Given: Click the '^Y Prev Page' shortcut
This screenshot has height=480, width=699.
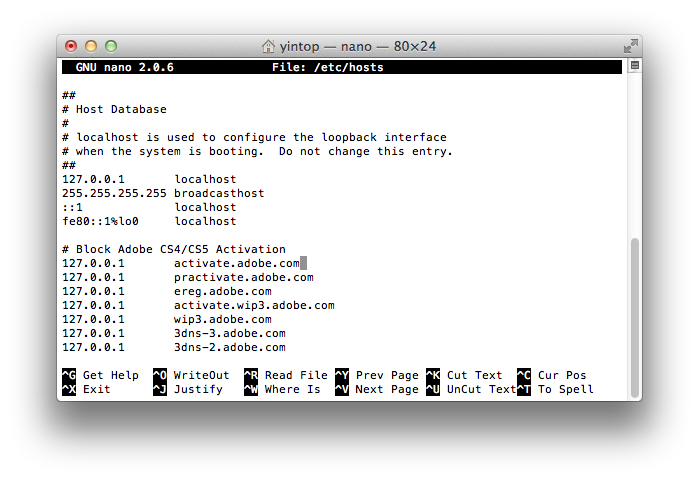Looking at the screenshot, I should [377, 375].
